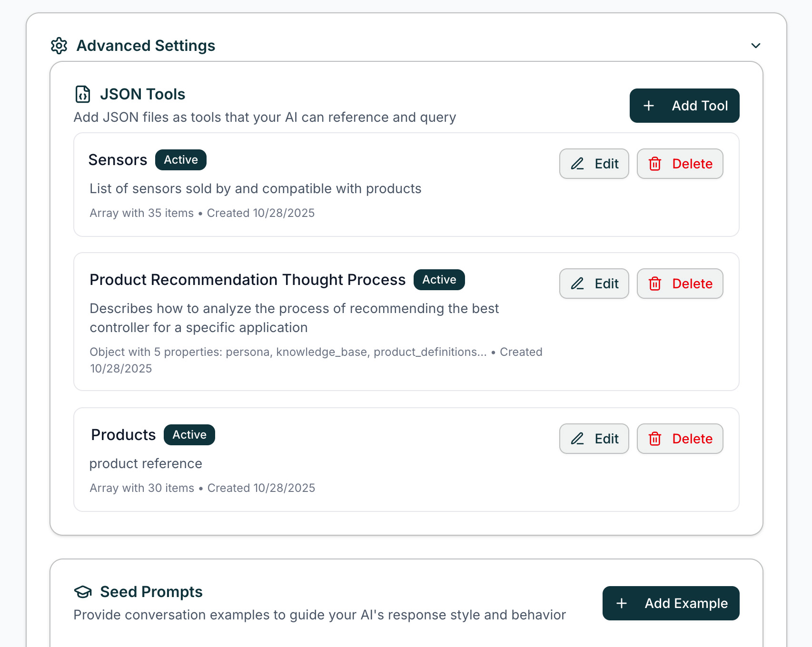Open the JSON Tools section header
Viewport: 812px width, 647px height.
tap(142, 94)
